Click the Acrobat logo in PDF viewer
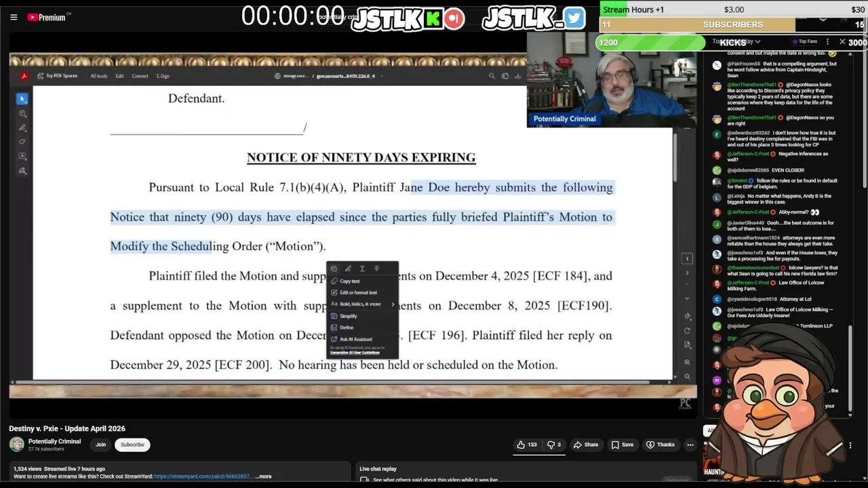The image size is (868, 488). click(24, 76)
